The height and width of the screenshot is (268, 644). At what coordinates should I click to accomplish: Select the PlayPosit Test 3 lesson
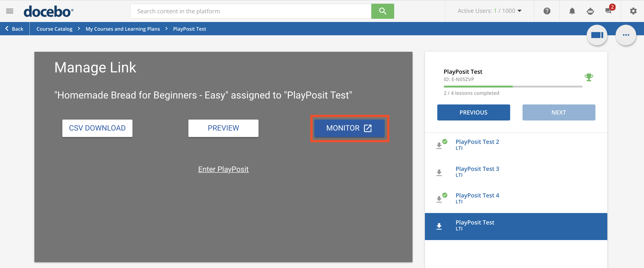477,169
